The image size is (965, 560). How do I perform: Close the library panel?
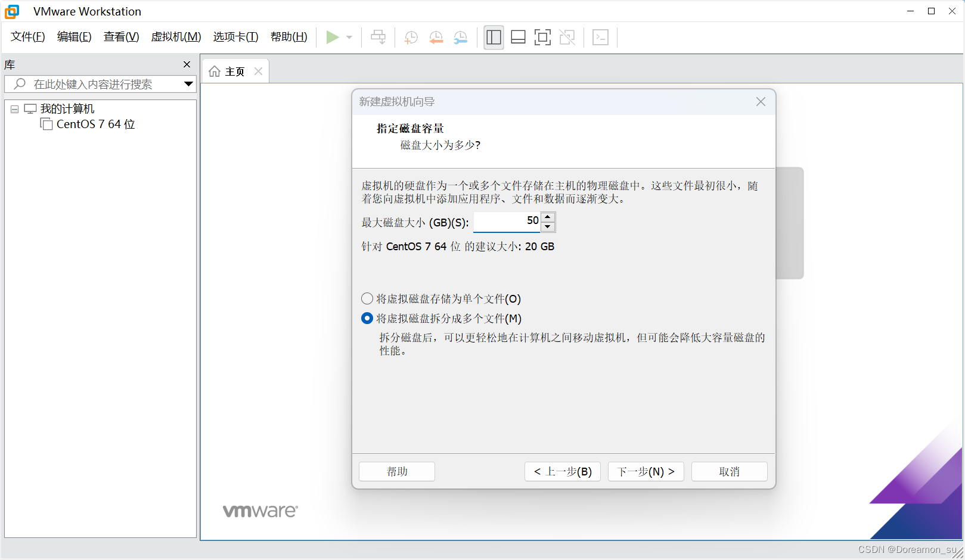click(187, 64)
